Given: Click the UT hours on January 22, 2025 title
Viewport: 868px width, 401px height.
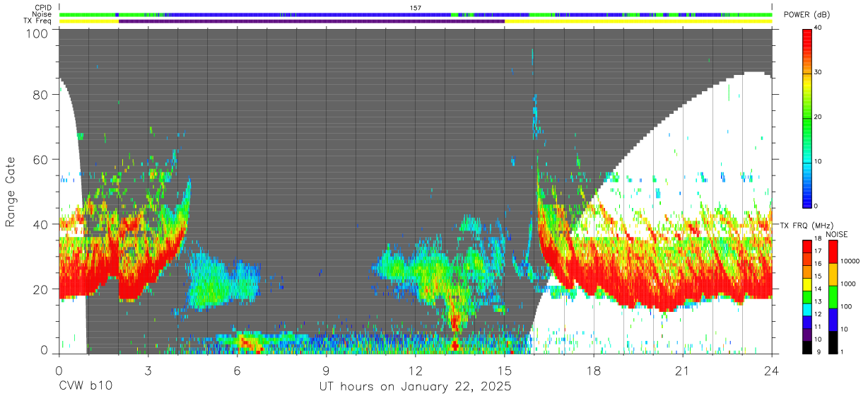Looking at the screenshot, I should pyautogui.click(x=415, y=387).
